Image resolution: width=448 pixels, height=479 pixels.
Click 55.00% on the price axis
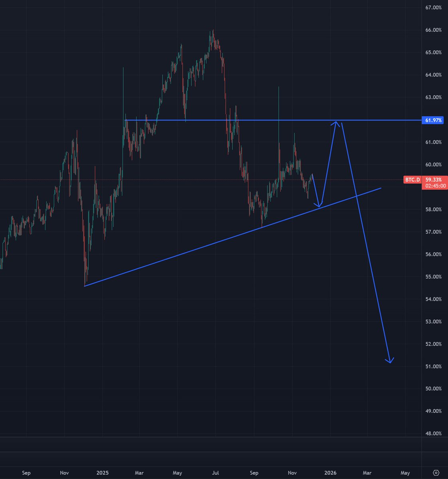[x=433, y=277]
